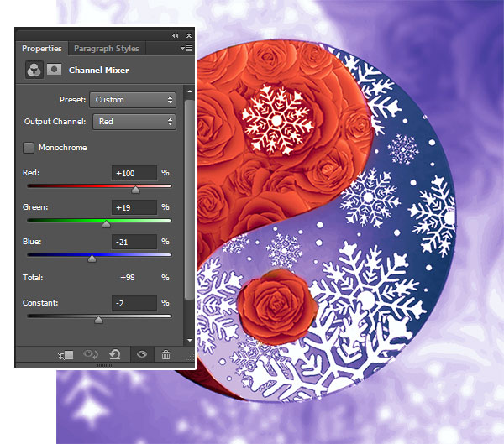The width and height of the screenshot is (504, 444).
Task: Click the Preset label
Action: tap(72, 100)
